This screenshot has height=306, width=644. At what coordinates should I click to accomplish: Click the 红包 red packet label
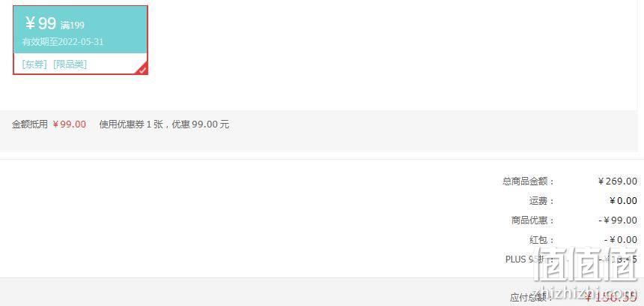coord(541,240)
